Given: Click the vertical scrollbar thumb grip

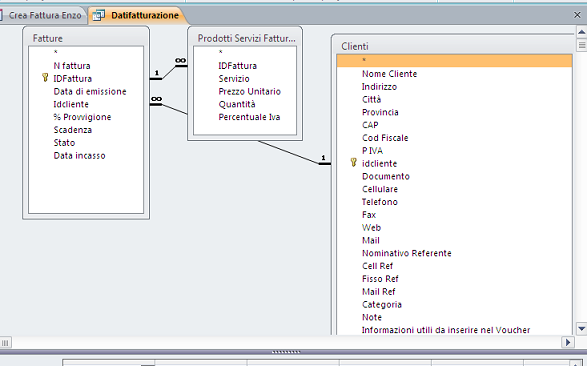Looking at the screenshot, I should coord(581,46).
